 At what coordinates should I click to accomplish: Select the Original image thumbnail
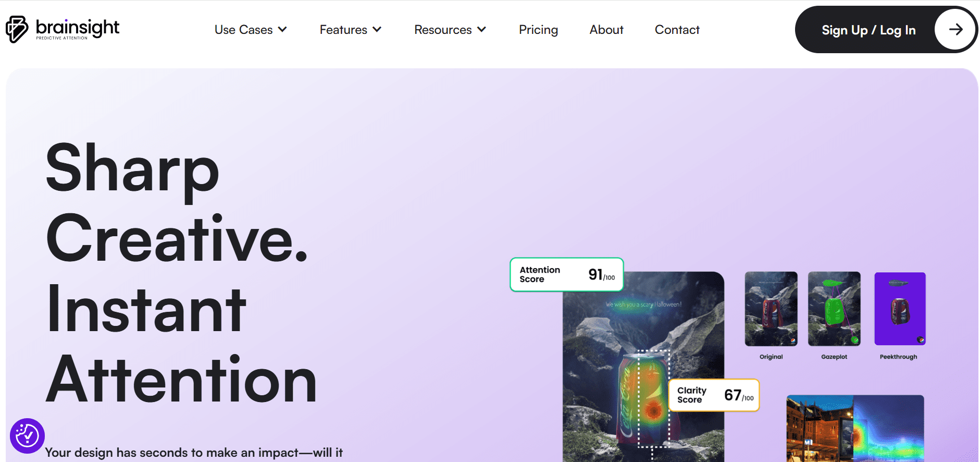tap(771, 309)
